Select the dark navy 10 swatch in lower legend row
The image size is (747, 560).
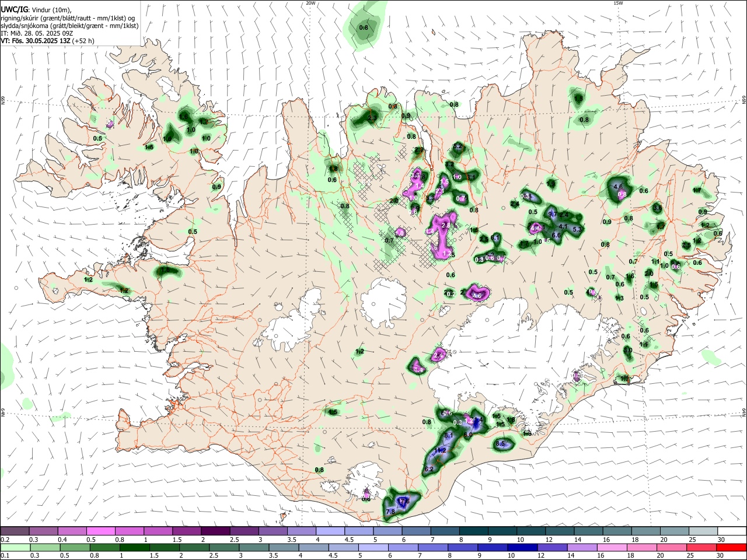tap(522, 548)
